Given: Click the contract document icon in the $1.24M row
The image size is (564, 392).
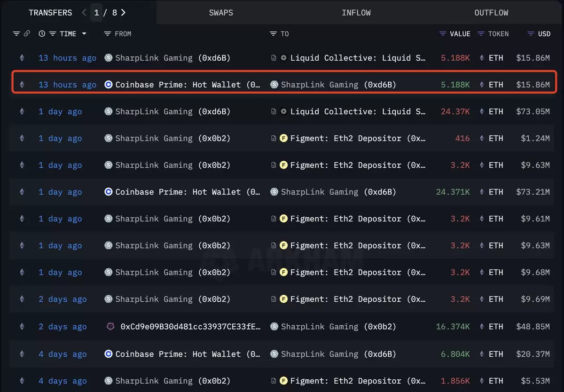Looking at the screenshot, I should pos(274,138).
